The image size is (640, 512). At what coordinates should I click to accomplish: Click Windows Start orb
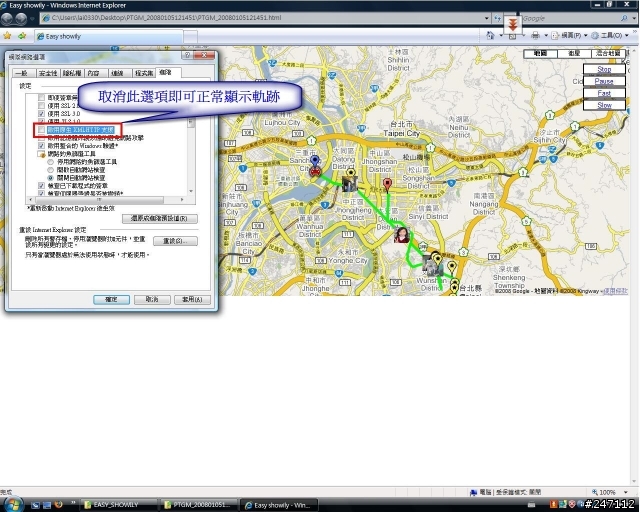[12, 504]
